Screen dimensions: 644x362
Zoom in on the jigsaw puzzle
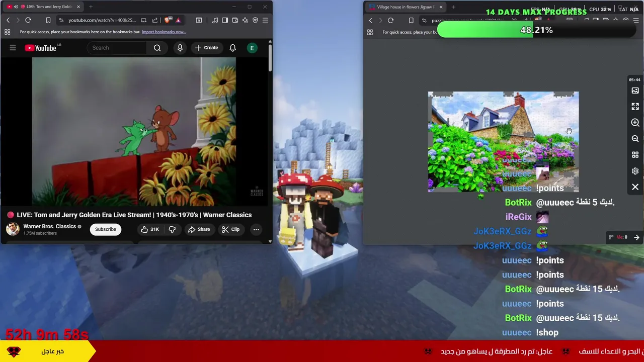635,123
